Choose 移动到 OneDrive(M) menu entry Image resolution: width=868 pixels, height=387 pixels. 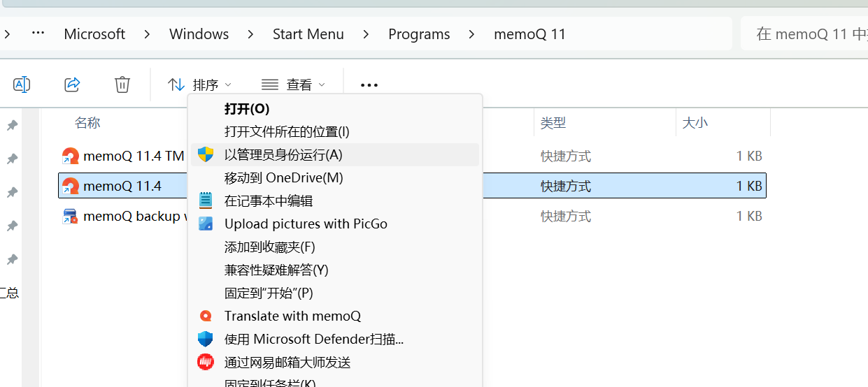pos(335,177)
